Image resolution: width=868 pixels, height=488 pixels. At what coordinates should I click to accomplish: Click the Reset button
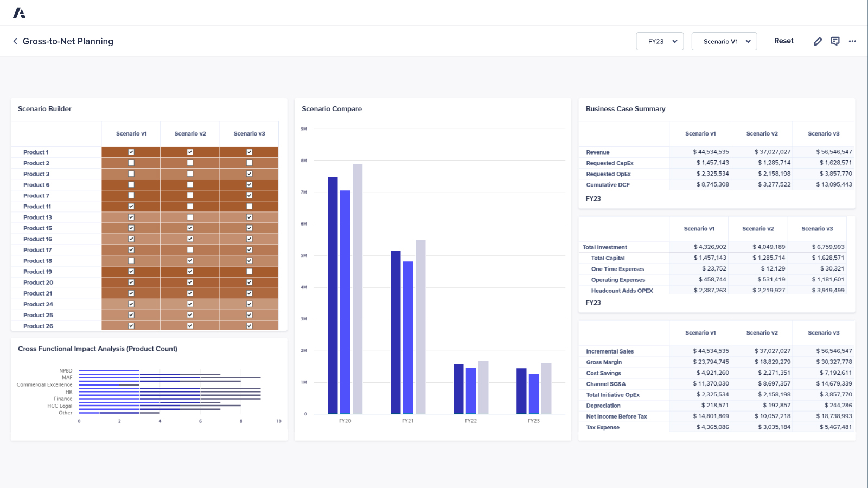783,41
